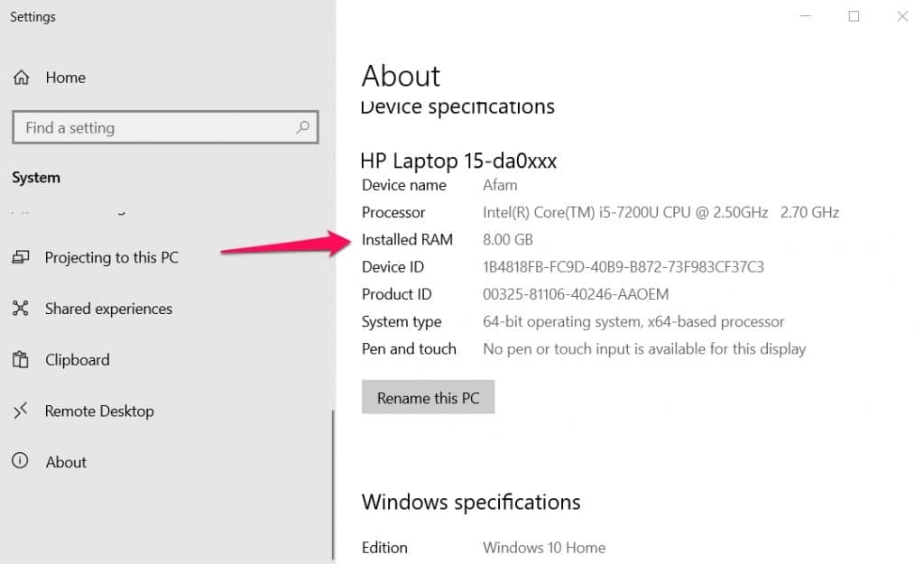Click the HP Laptop 15-da0xxx heading
924x564 pixels.
(458, 161)
